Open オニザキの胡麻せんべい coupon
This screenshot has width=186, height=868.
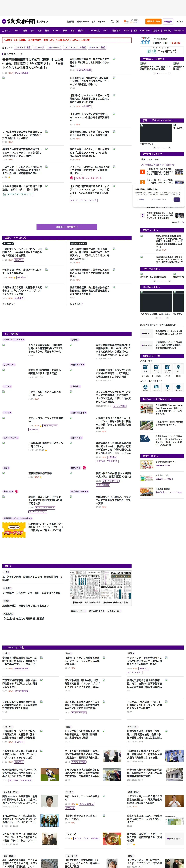pyautogui.click(x=162, y=464)
